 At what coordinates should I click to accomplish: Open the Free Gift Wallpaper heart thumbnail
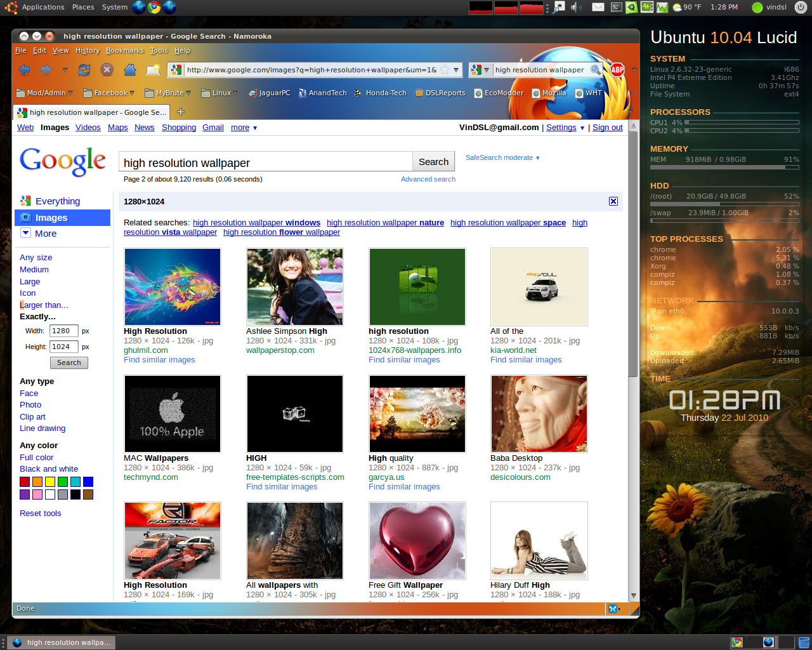pyautogui.click(x=417, y=541)
